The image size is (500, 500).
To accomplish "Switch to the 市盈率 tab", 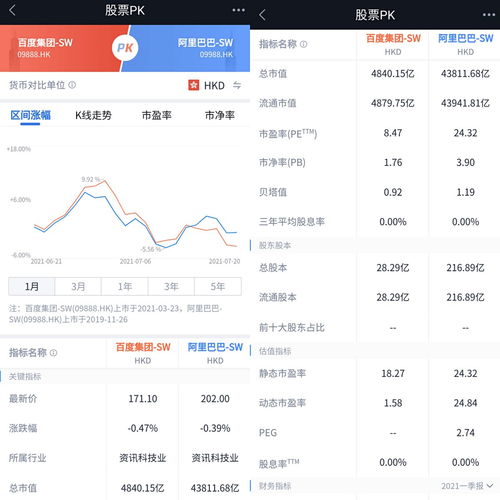I will click(x=157, y=115).
